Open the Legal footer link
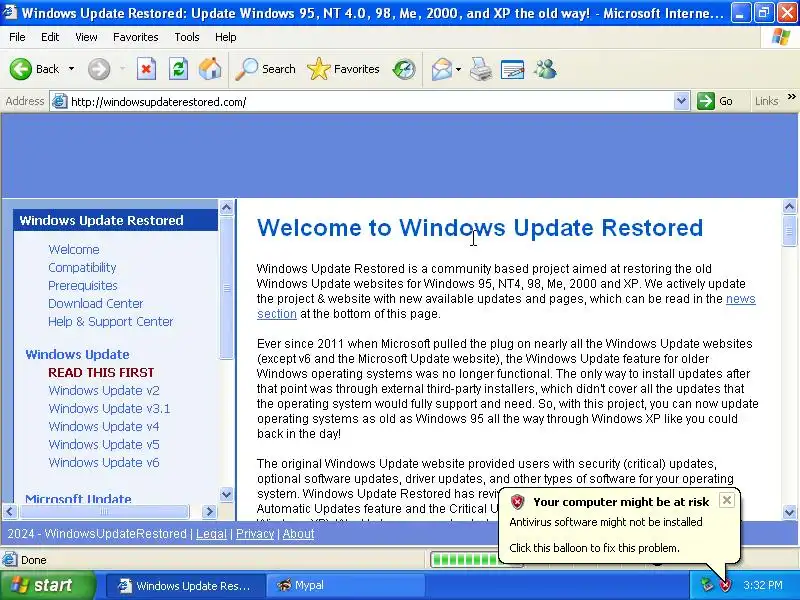 click(211, 534)
